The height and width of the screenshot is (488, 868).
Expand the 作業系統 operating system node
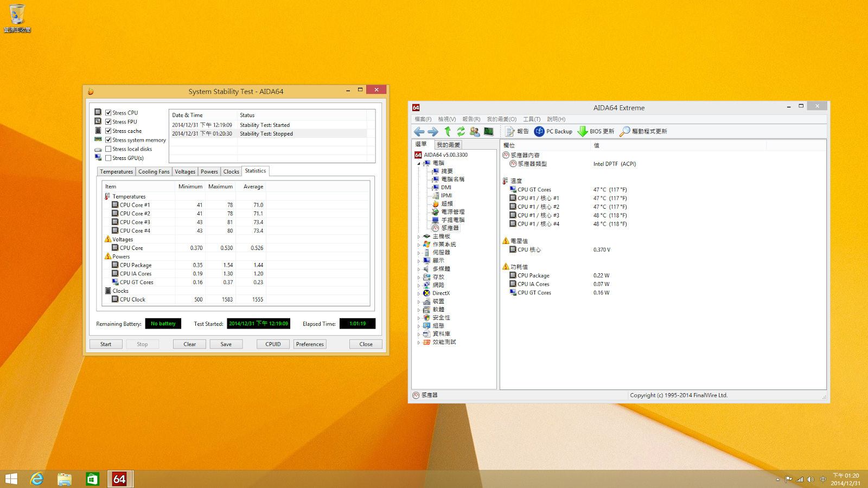419,245
